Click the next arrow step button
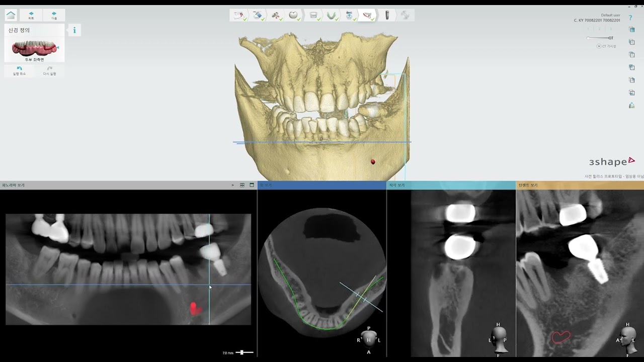Viewport: 644px width, 362px height. (x=54, y=15)
